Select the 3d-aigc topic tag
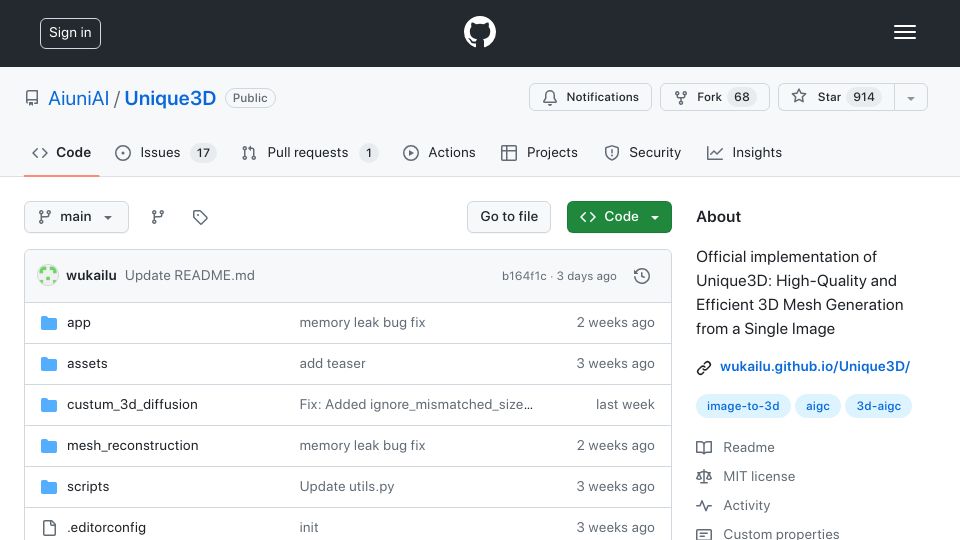The height and width of the screenshot is (540, 960). [879, 406]
